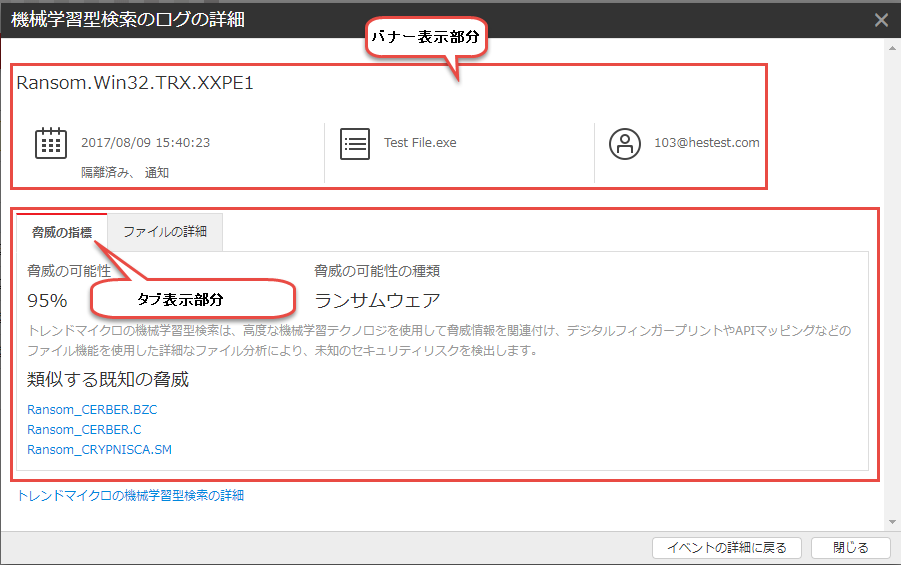Click the Test File.exe file name

(x=420, y=143)
